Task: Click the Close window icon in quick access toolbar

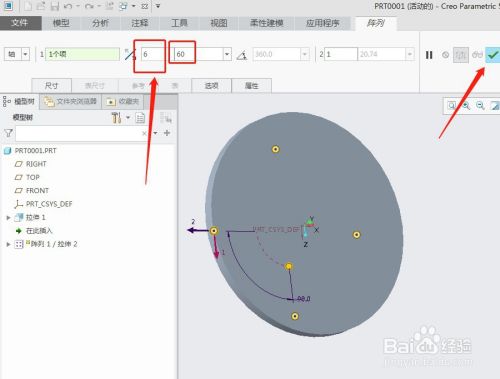Action: click(144, 6)
